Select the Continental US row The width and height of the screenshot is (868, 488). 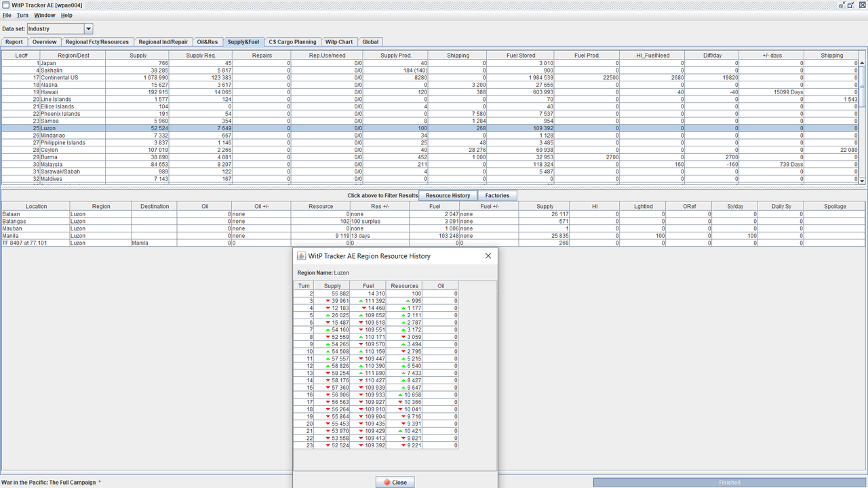(430, 78)
